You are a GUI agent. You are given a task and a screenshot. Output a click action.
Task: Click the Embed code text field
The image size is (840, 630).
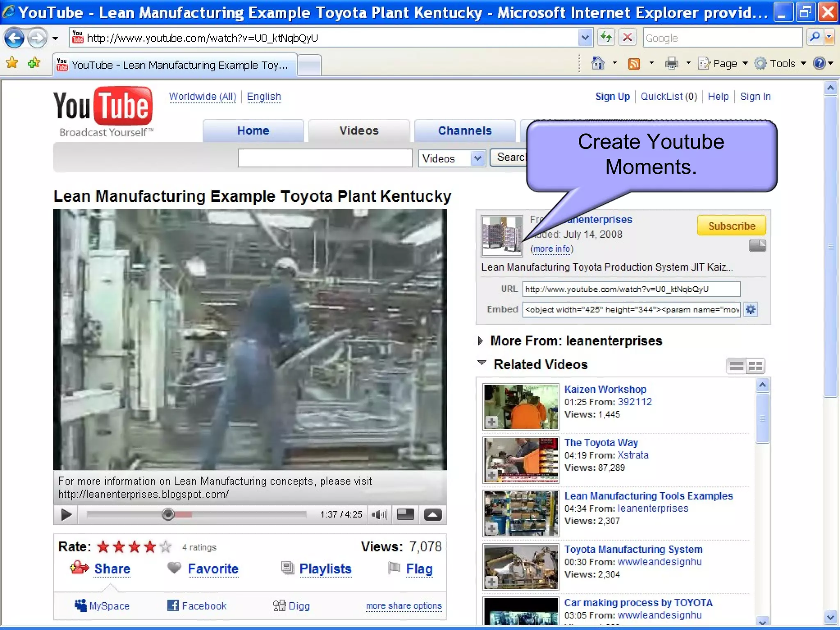point(631,310)
